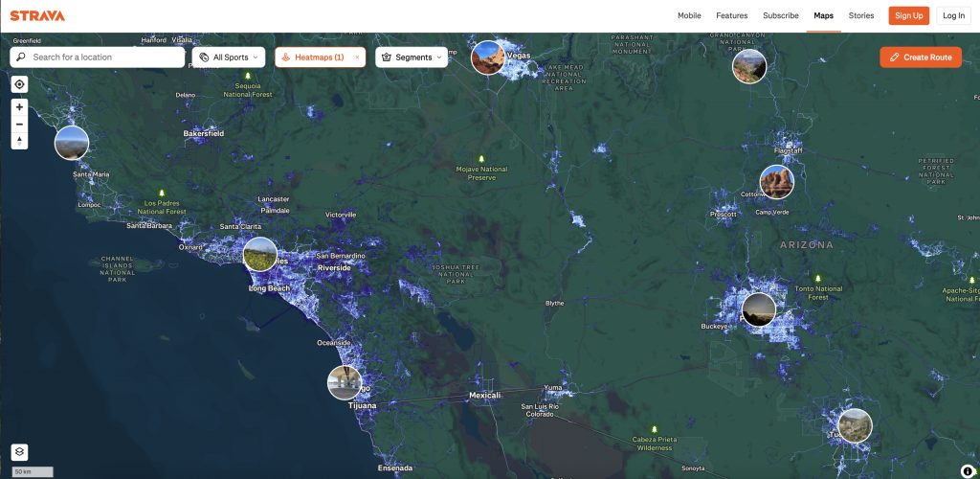This screenshot has width=980, height=479.
Task: Click the Oceanside map label
Action: (x=334, y=343)
